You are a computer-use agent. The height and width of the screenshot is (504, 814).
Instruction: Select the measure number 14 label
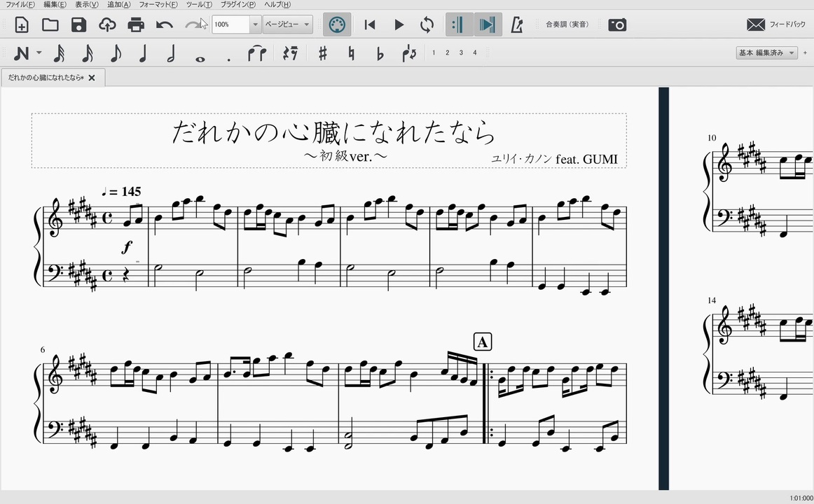[712, 300]
